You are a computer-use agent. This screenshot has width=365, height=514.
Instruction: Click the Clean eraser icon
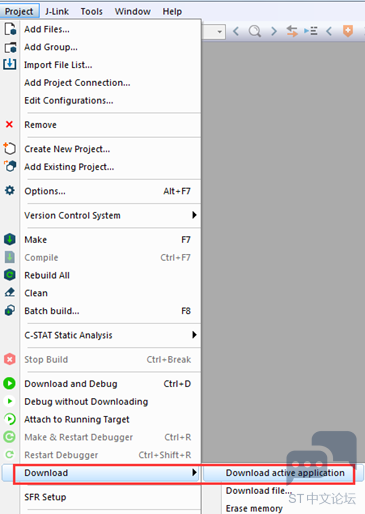(x=10, y=293)
